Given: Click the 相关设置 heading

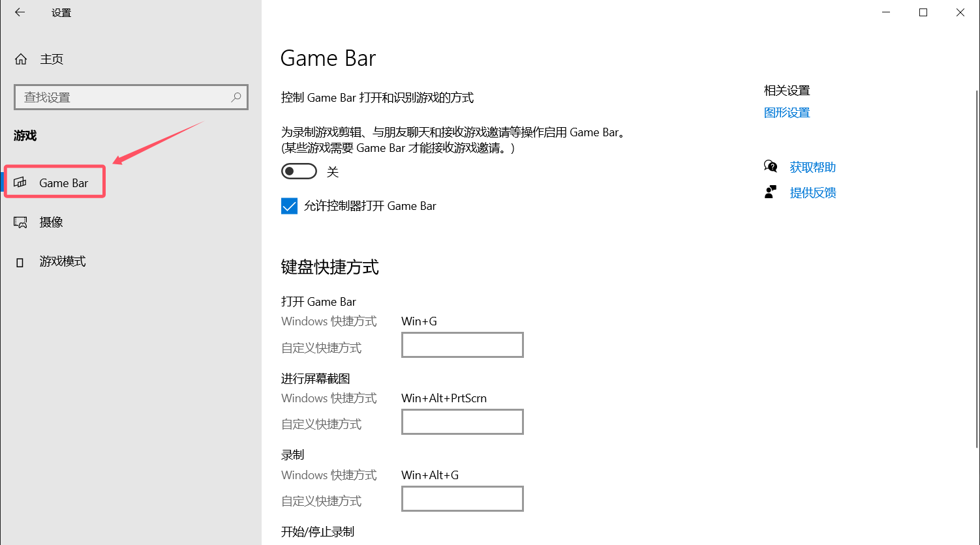Looking at the screenshot, I should [x=787, y=91].
